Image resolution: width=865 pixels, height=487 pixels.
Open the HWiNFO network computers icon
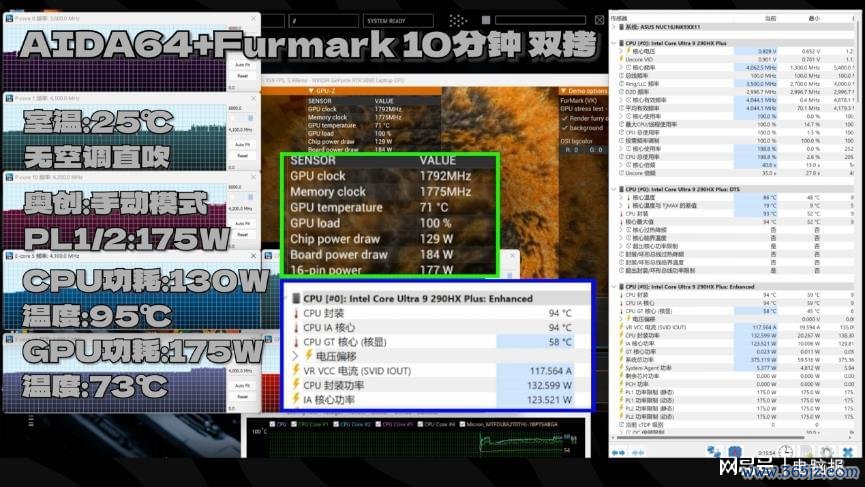pyautogui.click(x=714, y=452)
